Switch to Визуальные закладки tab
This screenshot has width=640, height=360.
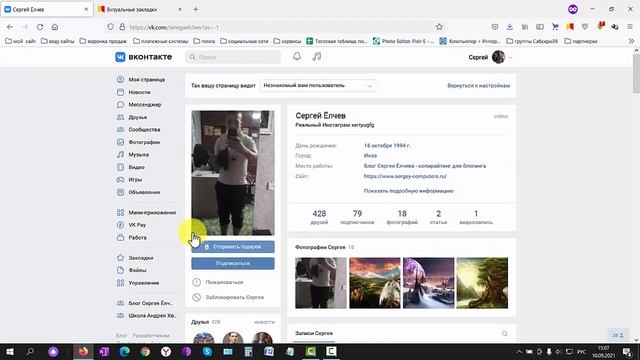[140, 9]
